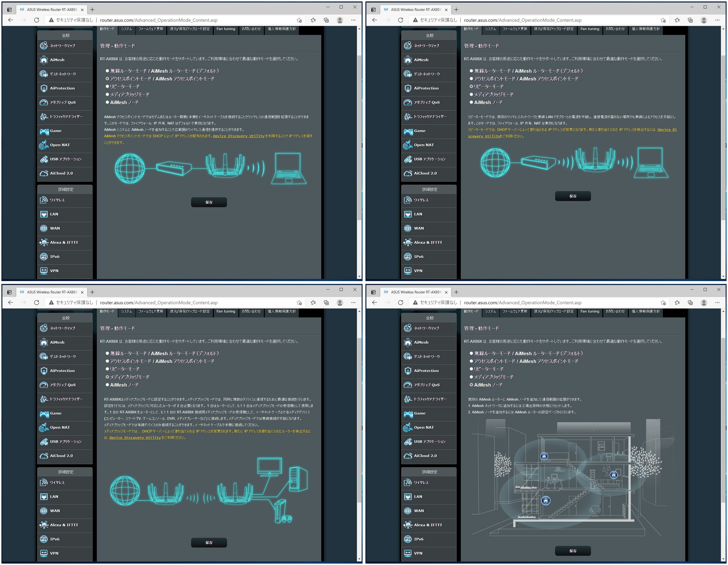This screenshot has height=565, width=728.
Task: Select 無線ルーターモード radio in bottom-left window
Action: pyautogui.click(x=107, y=354)
